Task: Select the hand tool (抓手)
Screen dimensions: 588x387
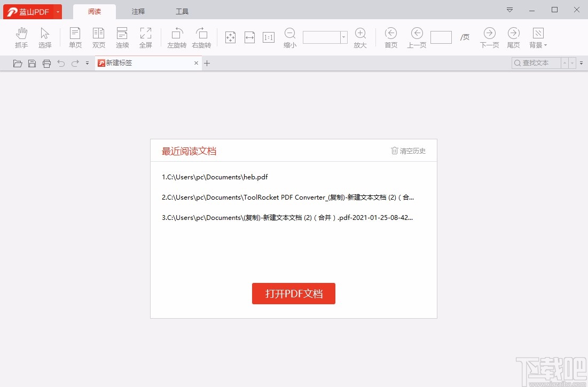Action: (x=21, y=37)
